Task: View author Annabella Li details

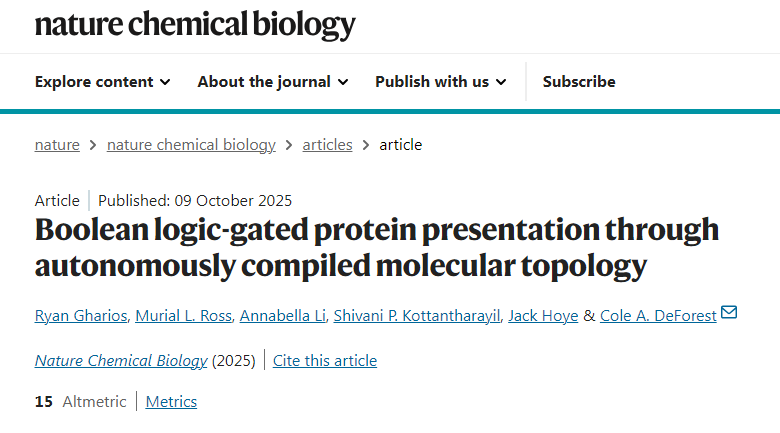Action: pyautogui.click(x=287, y=316)
